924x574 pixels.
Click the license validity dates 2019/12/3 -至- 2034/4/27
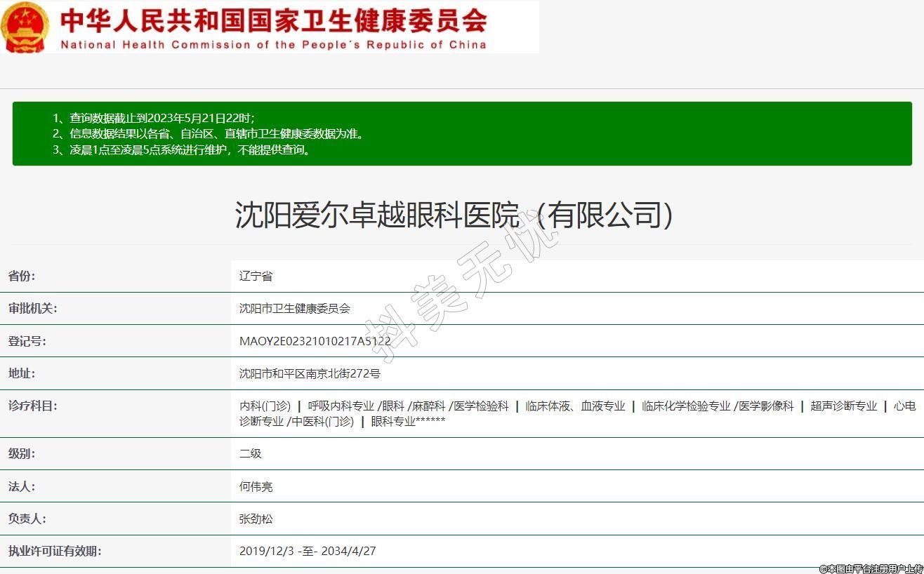(308, 551)
